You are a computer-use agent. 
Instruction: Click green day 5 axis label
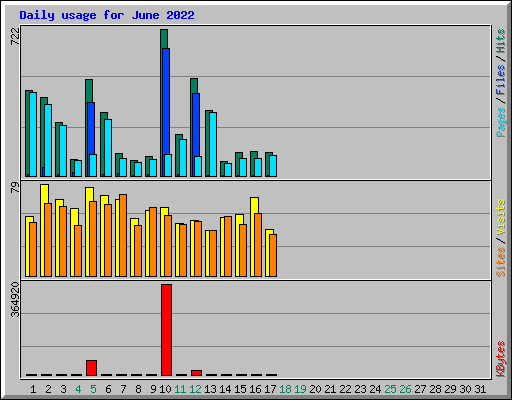click(x=93, y=389)
